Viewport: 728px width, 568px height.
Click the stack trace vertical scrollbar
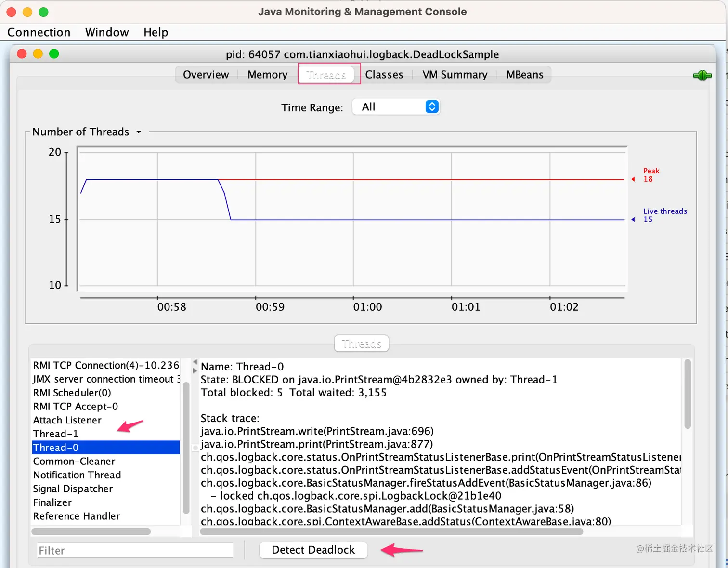tap(688, 394)
